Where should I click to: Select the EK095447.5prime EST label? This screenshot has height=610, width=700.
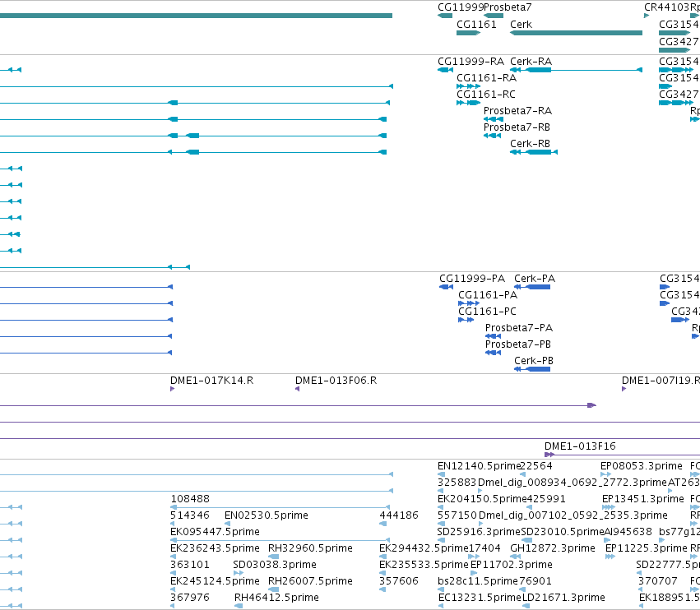coord(216,533)
